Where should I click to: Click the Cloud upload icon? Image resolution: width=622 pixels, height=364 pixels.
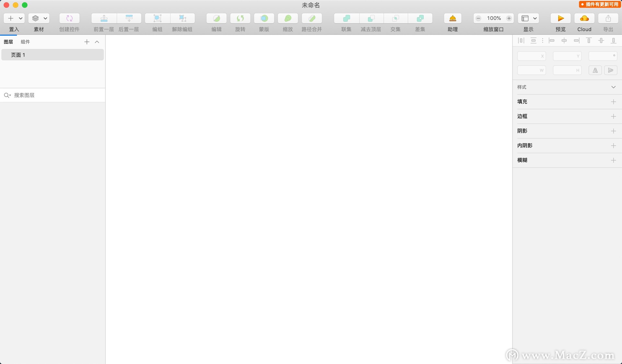585,18
